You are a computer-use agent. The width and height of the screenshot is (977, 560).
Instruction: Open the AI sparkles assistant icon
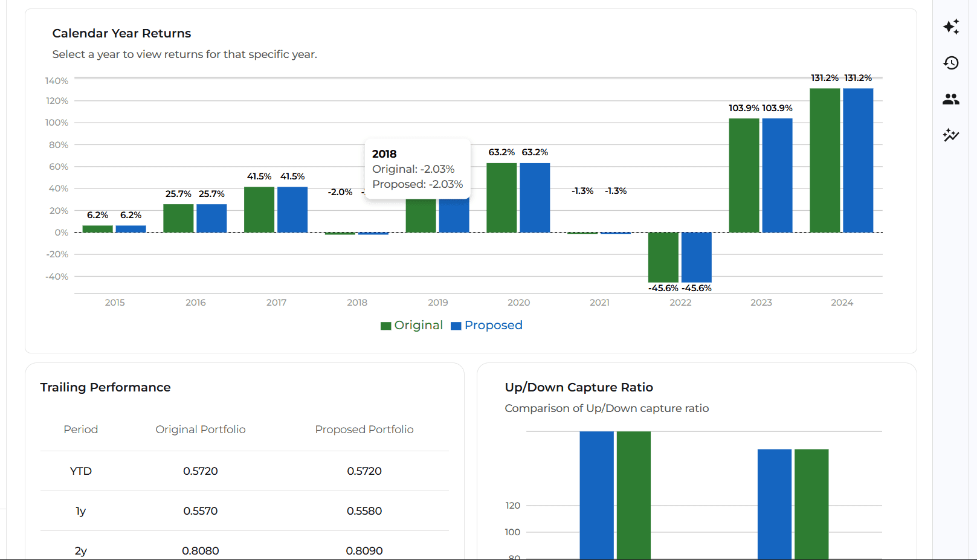[950, 27]
